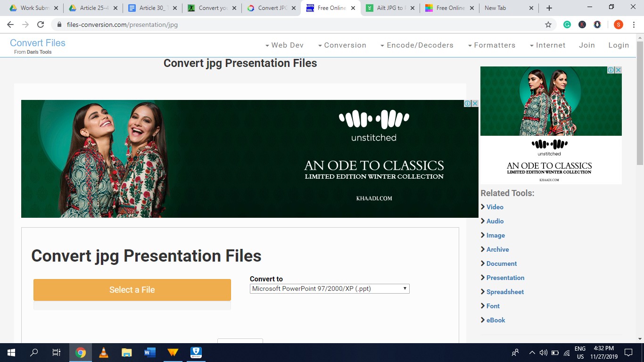644x362 pixels.
Task: Open the notification center icon
Action: [628, 353]
